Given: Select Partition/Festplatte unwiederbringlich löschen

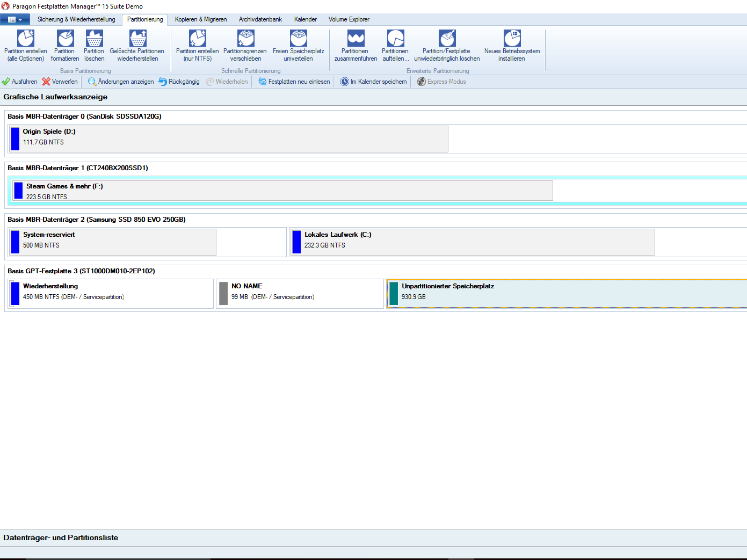Looking at the screenshot, I should click(x=447, y=46).
